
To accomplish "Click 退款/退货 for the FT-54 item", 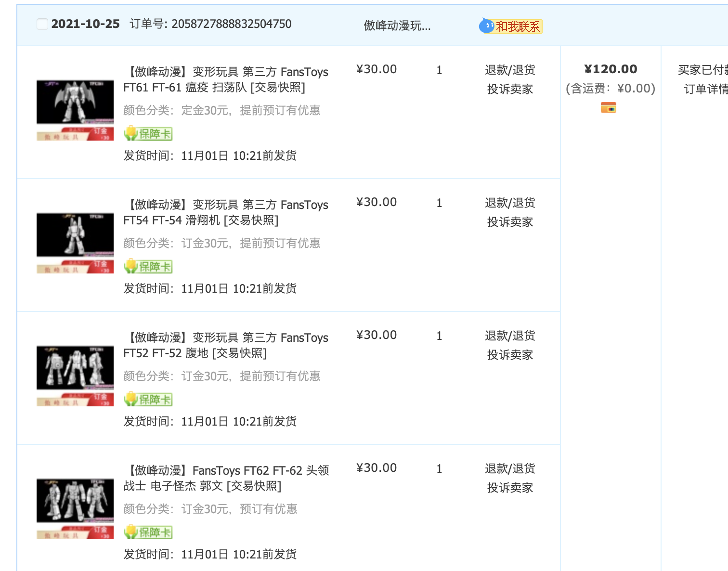I will coord(510,203).
